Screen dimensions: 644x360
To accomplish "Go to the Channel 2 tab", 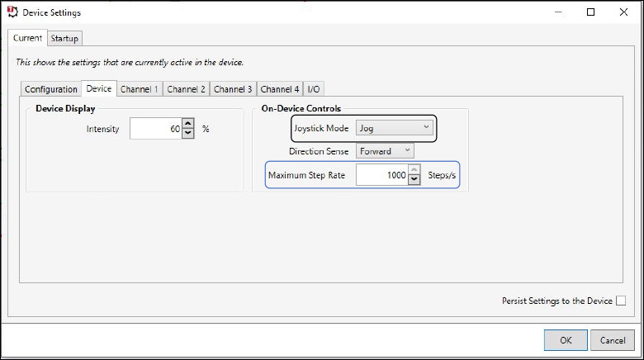I will tap(186, 89).
